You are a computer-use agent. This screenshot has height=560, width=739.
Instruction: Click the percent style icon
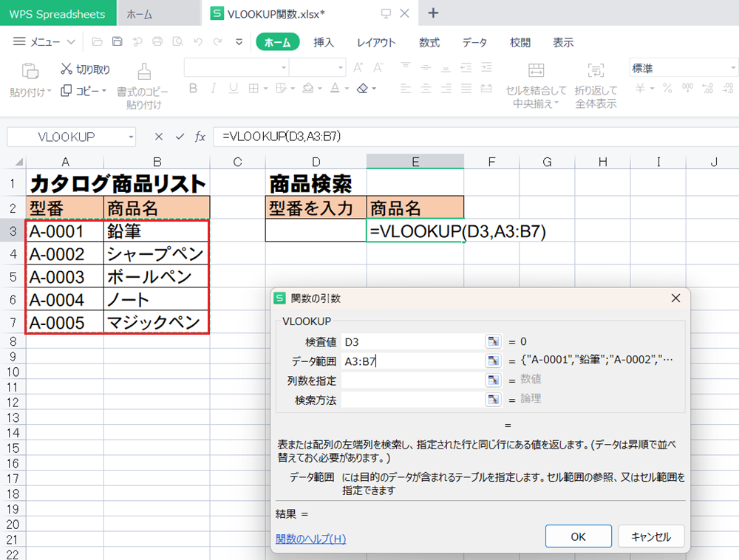click(667, 89)
